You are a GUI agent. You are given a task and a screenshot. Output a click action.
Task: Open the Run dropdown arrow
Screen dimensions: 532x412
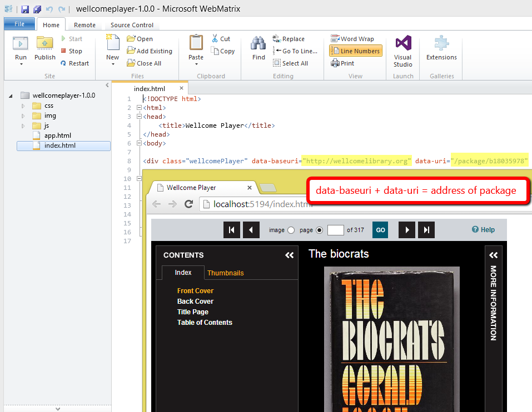(x=21, y=64)
